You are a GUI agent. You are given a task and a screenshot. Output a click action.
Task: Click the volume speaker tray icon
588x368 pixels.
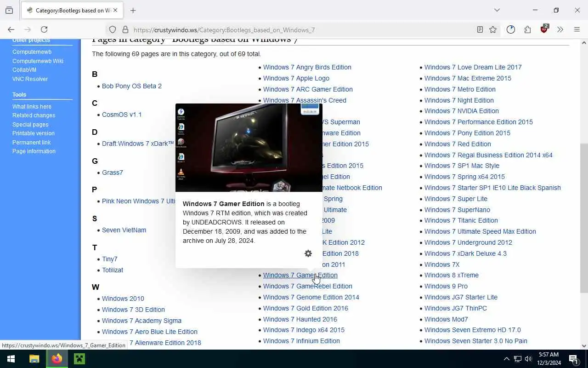point(528,359)
